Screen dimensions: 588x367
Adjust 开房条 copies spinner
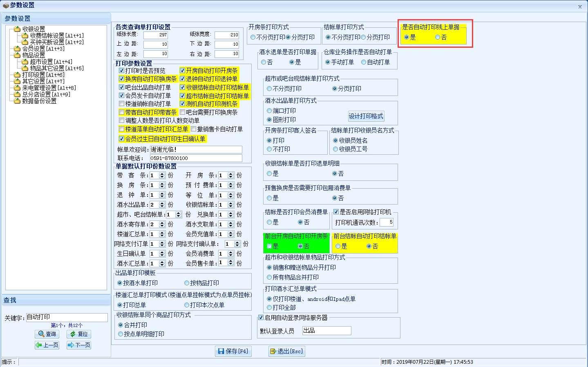[x=230, y=175]
